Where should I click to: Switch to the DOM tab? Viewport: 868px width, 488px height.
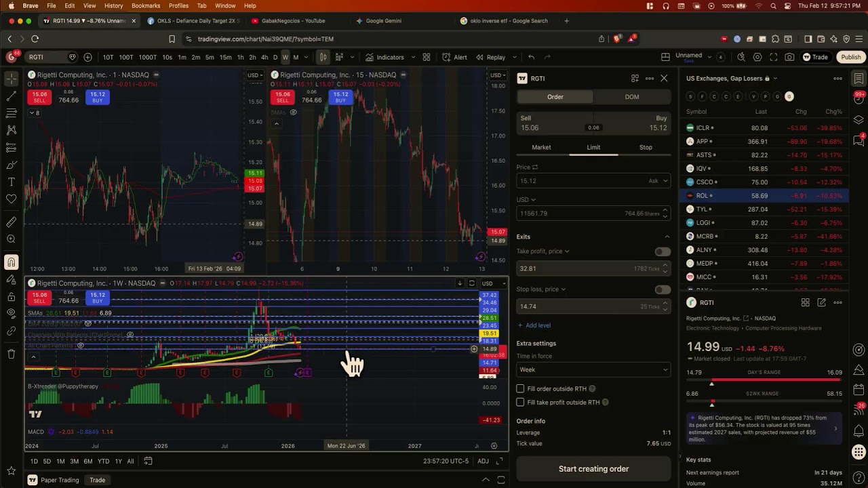pyautogui.click(x=632, y=97)
